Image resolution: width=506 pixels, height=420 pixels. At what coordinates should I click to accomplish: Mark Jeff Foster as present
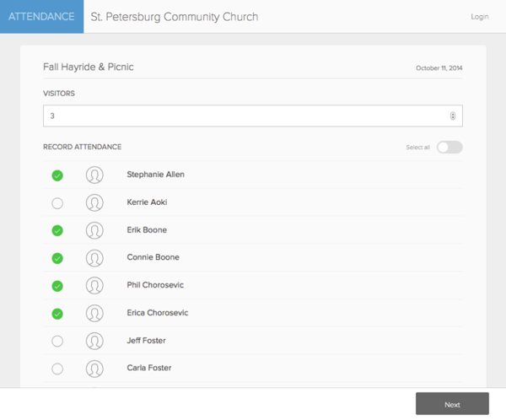point(57,342)
